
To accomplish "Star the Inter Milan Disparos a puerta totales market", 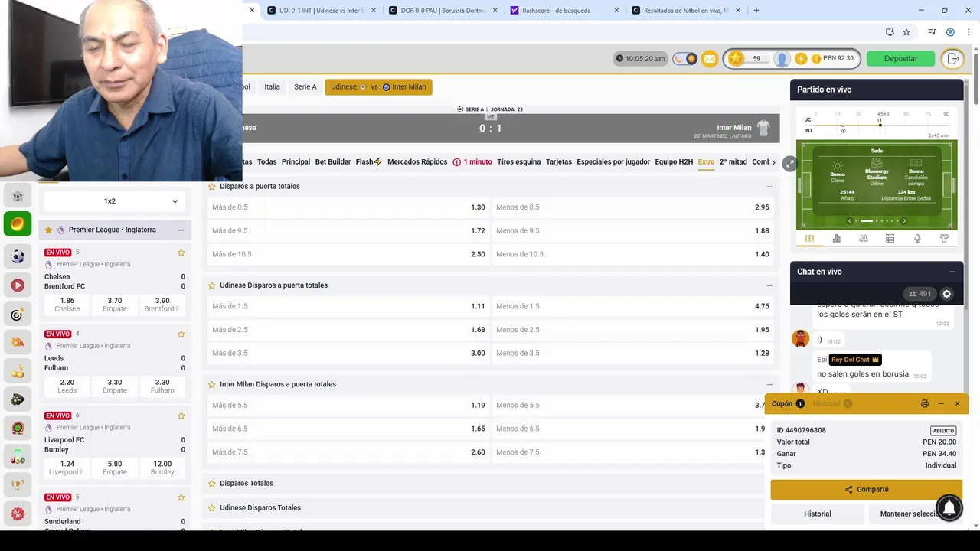I will [212, 384].
